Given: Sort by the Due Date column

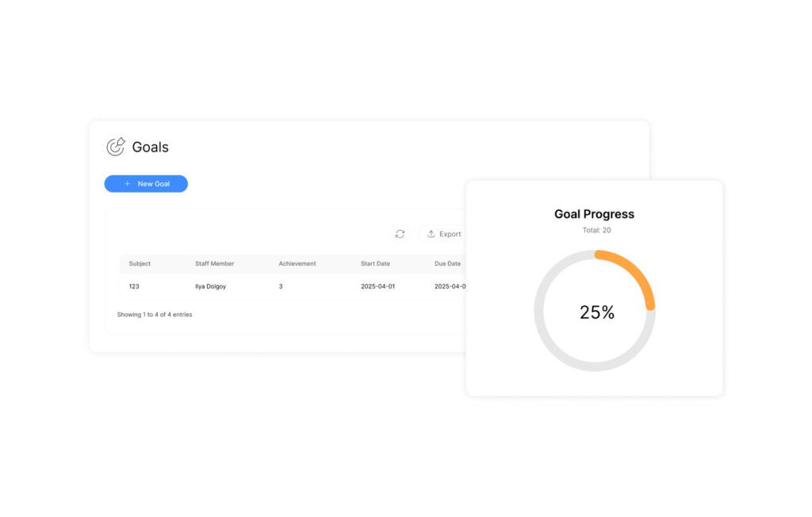Looking at the screenshot, I should (447, 263).
